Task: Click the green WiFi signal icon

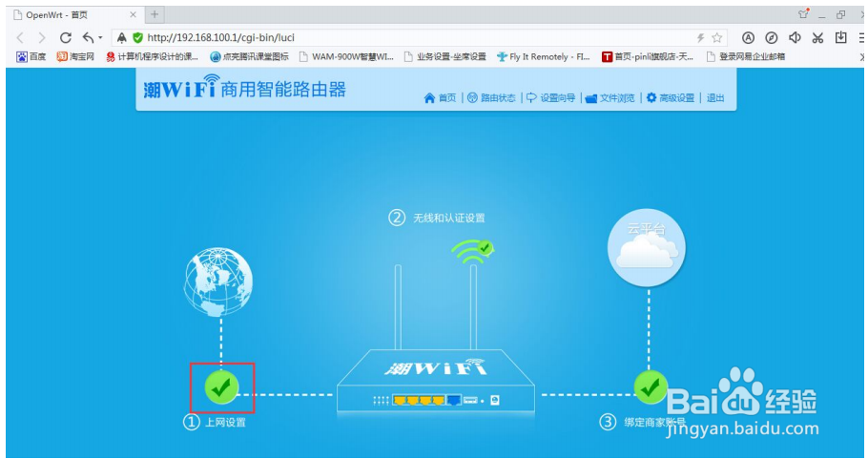Action: pyautogui.click(x=471, y=252)
